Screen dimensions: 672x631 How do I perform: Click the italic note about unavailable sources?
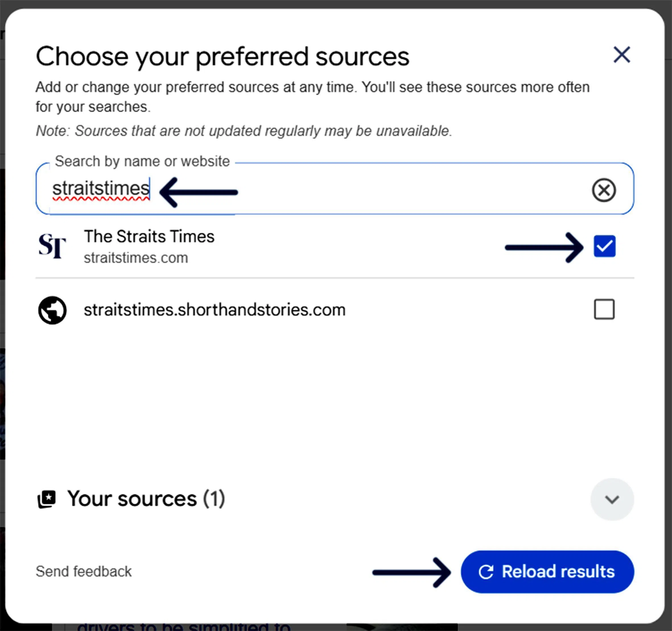point(244,131)
